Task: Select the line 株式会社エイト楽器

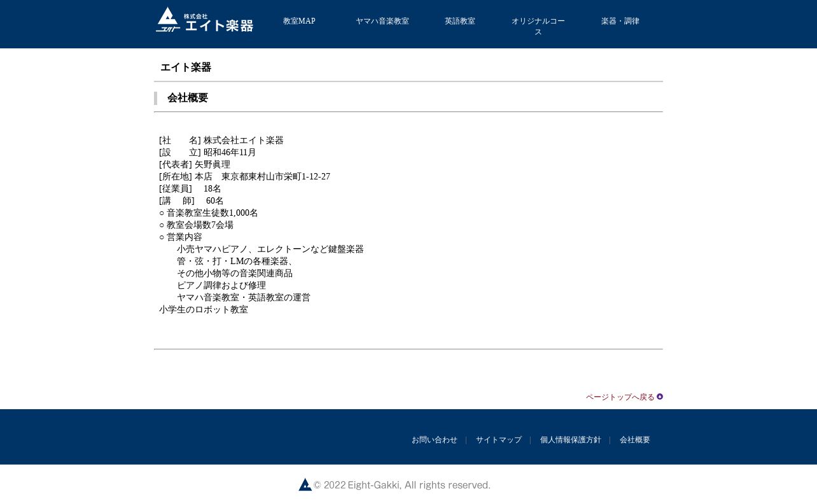Action: 244,141
